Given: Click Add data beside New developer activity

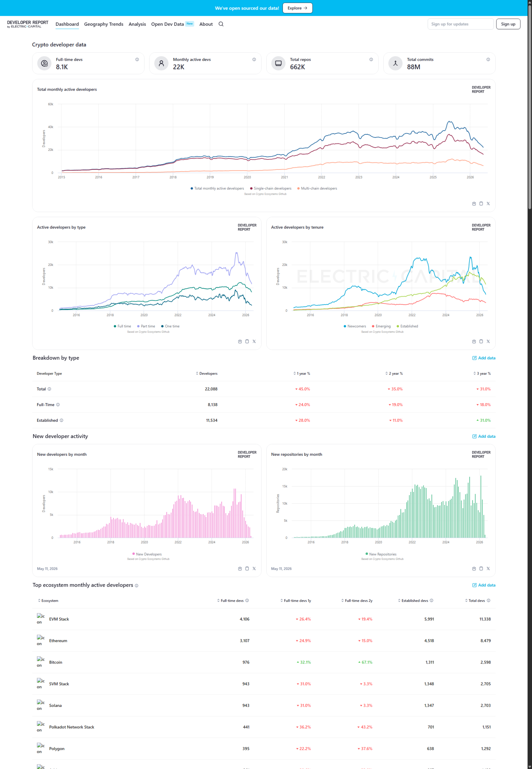Looking at the screenshot, I should click(484, 436).
